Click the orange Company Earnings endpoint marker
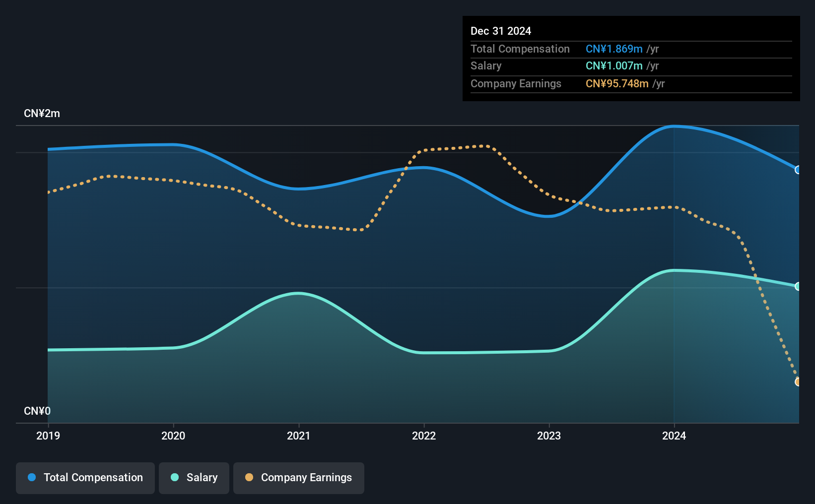 click(x=798, y=382)
